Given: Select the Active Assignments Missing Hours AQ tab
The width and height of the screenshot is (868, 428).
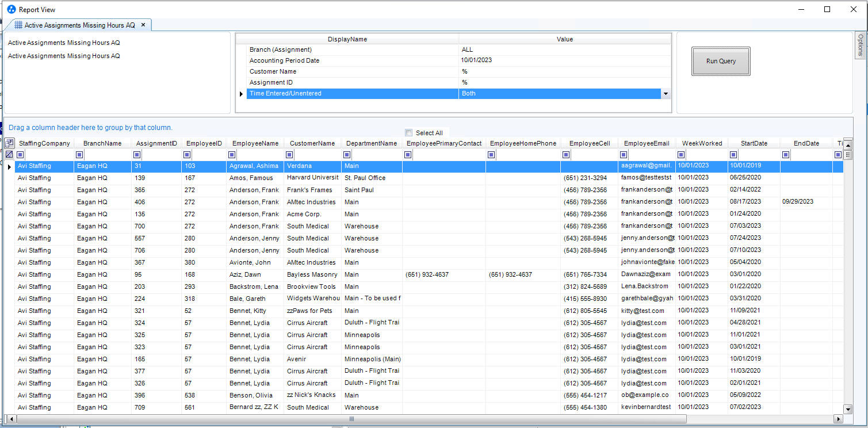Looking at the screenshot, I should pyautogui.click(x=79, y=25).
